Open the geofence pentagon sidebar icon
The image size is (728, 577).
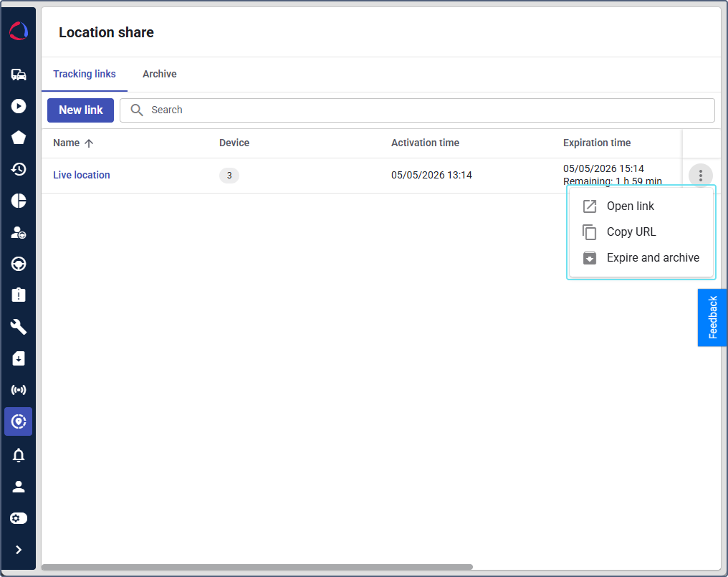(x=19, y=138)
